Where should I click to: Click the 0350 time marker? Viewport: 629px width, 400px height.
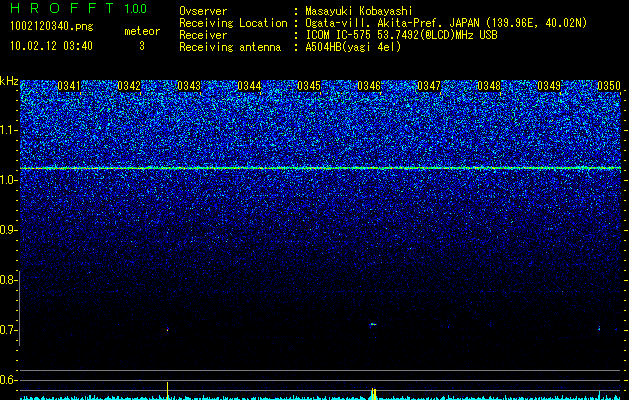tap(609, 86)
